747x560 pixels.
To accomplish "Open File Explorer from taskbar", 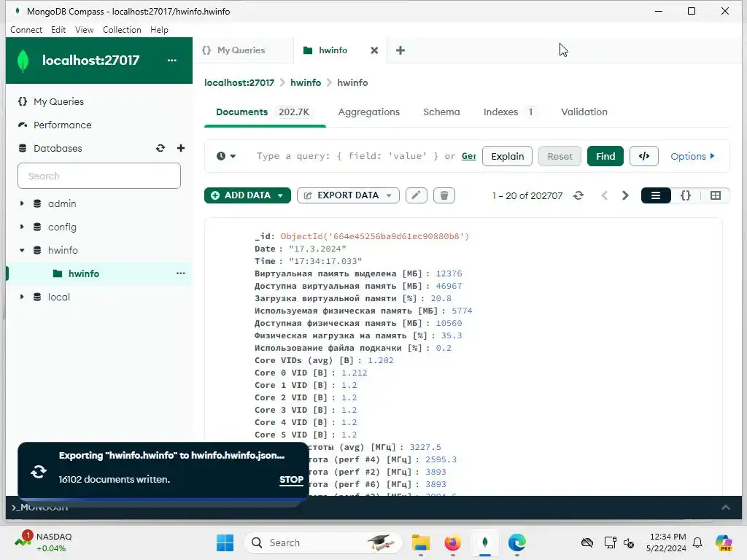I will coord(421,542).
